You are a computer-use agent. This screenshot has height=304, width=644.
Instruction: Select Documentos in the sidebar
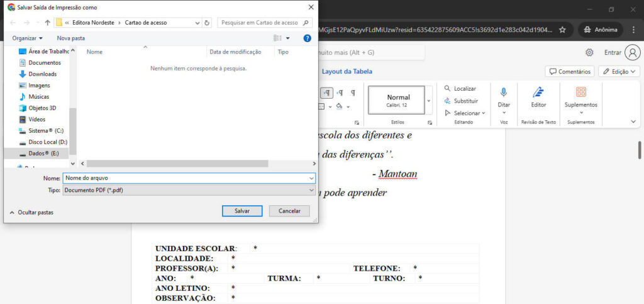(45, 63)
